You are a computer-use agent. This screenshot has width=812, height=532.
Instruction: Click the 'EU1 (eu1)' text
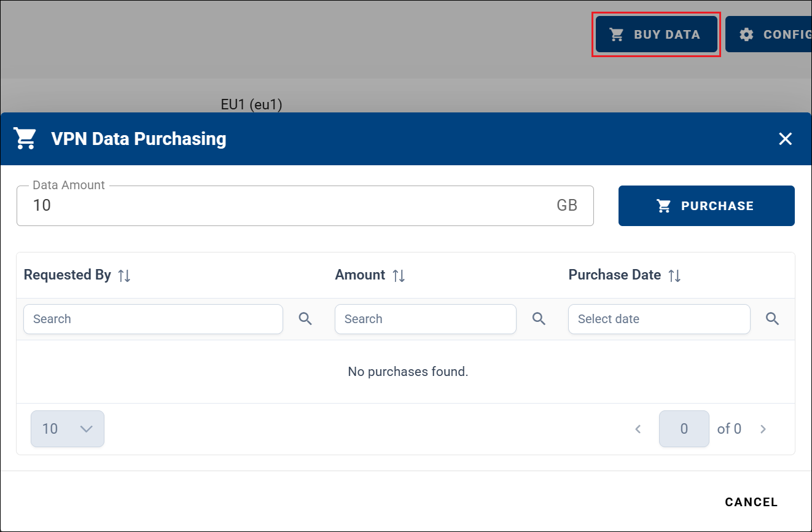251,104
